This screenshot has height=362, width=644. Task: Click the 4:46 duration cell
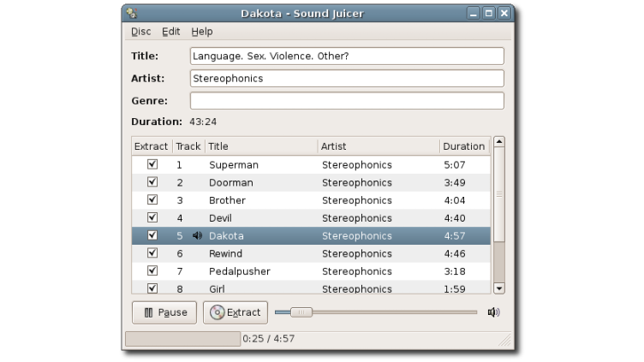(455, 253)
